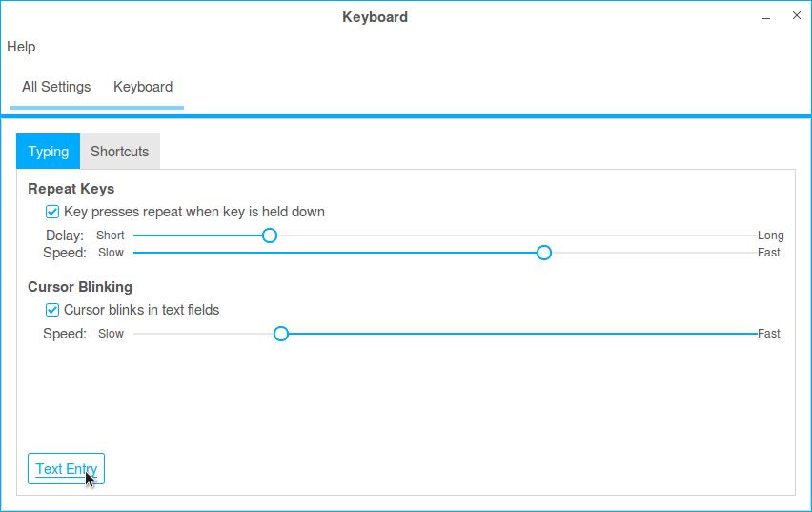Open the Help menu
The image size is (812, 512).
click(x=21, y=47)
